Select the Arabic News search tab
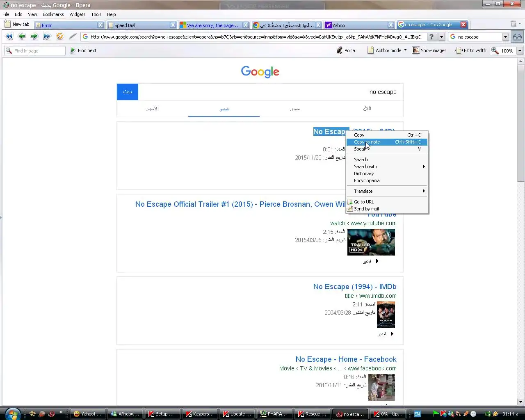 coord(152,109)
